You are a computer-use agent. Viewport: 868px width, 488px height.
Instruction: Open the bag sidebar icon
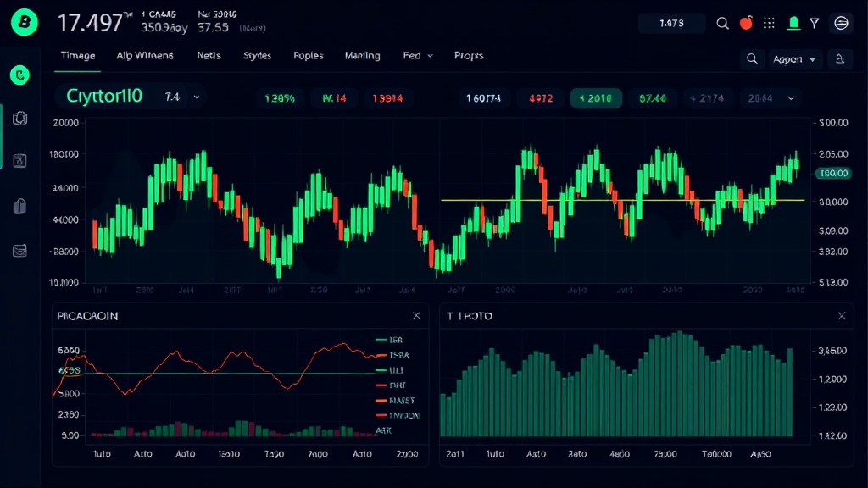20,206
